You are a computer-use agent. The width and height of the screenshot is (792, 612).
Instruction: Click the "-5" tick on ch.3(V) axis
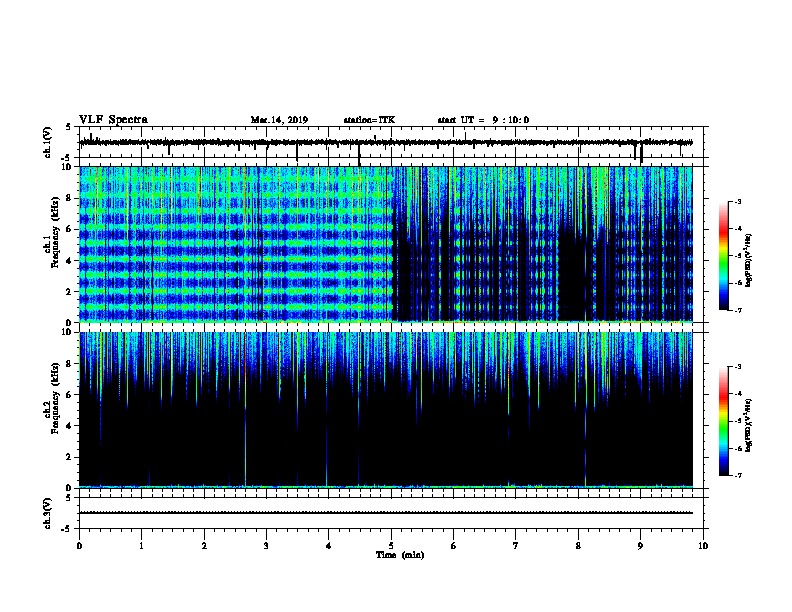point(67,529)
